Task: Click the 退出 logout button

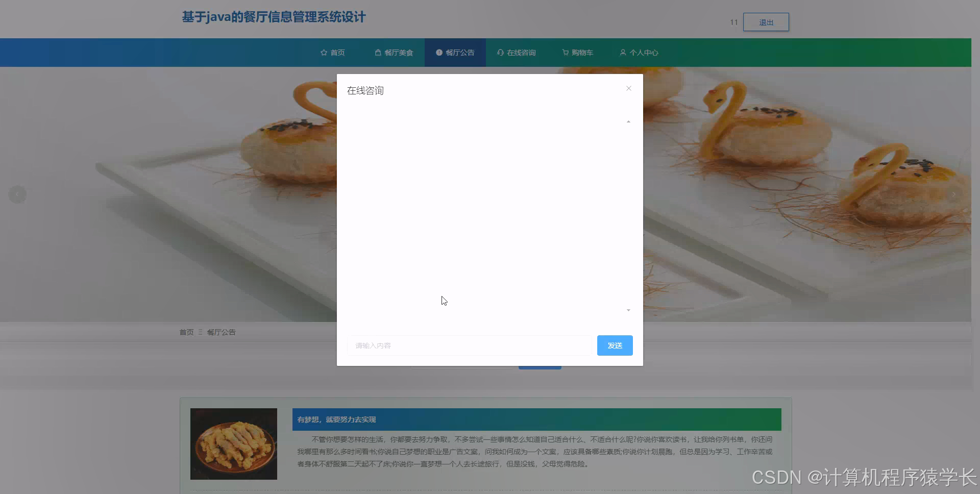Action: (x=766, y=22)
